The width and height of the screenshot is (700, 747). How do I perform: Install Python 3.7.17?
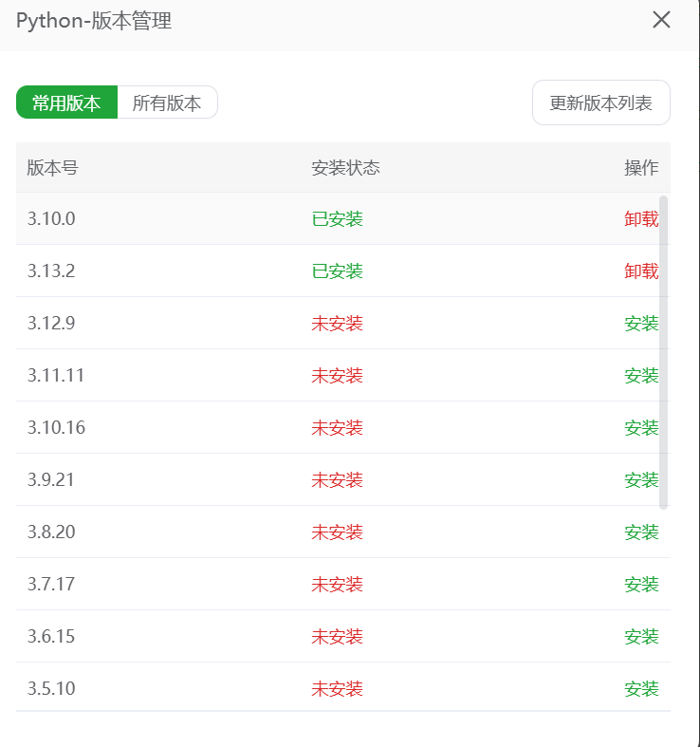pyautogui.click(x=641, y=585)
